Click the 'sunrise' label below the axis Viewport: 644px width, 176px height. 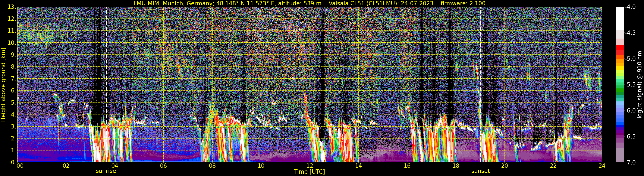(106, 171)
